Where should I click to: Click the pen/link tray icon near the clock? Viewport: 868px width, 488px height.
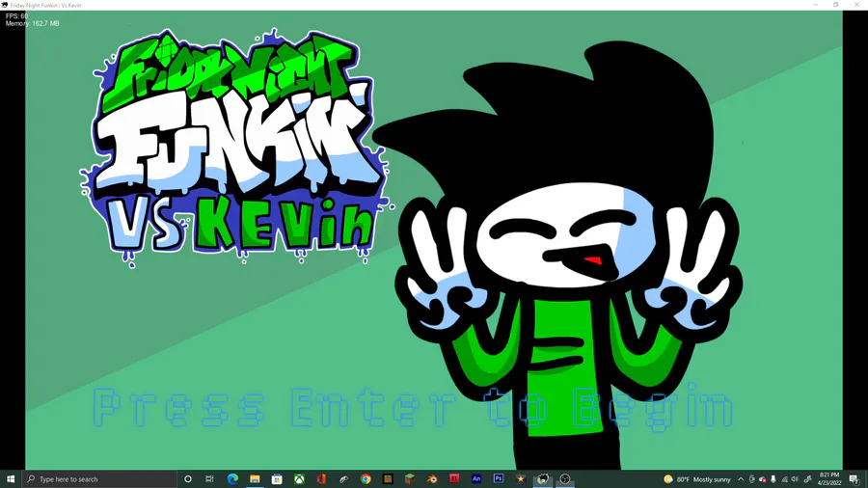[807, 479]
